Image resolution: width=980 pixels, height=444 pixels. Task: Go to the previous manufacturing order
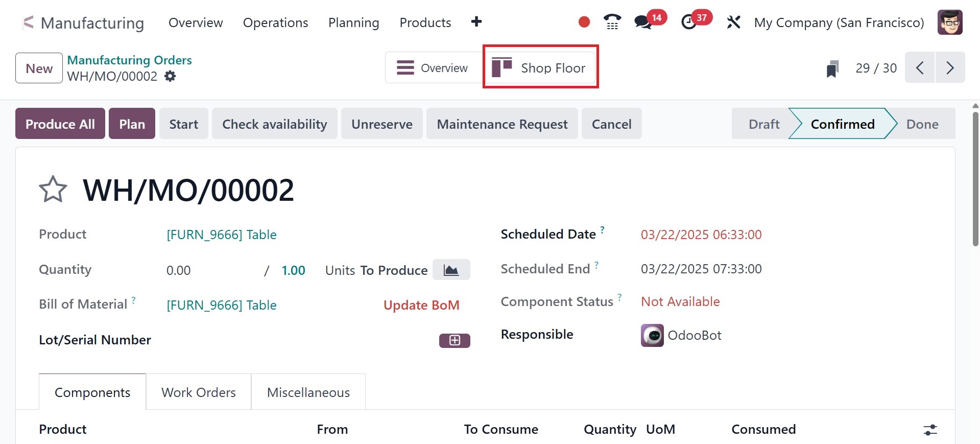(920, 67)
